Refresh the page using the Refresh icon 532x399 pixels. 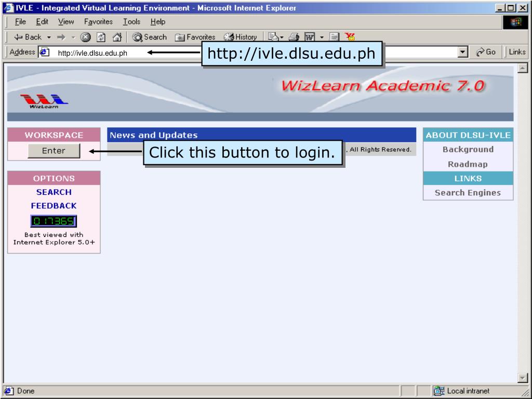tap(101, 37)
